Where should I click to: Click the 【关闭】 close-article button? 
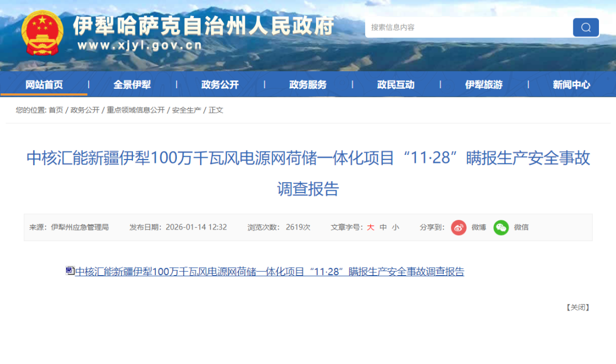(577, 306)
